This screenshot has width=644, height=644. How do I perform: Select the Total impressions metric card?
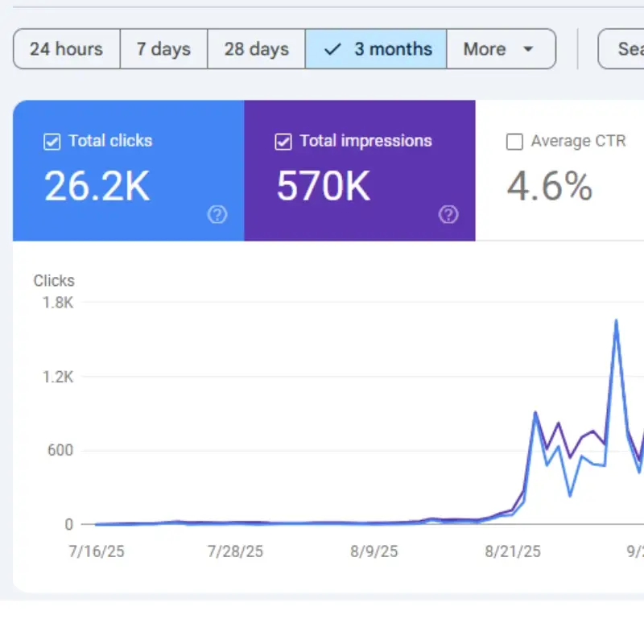tap(359, 169)
